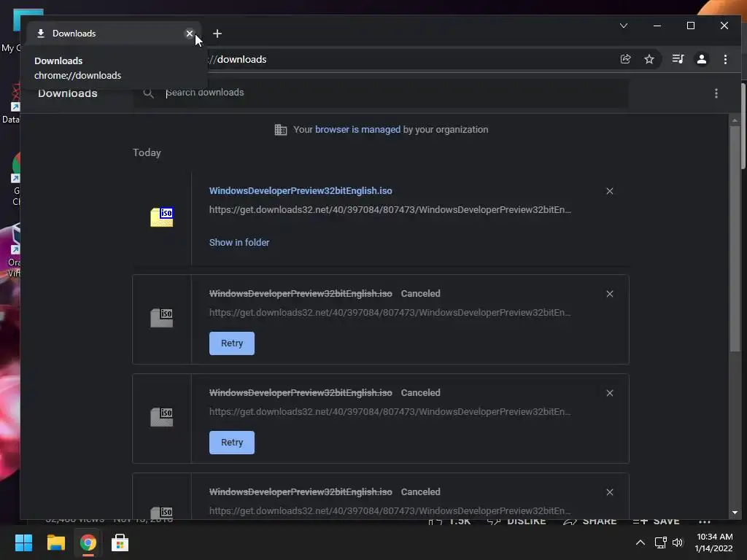Open a new tab with plus button

point(217,34)
